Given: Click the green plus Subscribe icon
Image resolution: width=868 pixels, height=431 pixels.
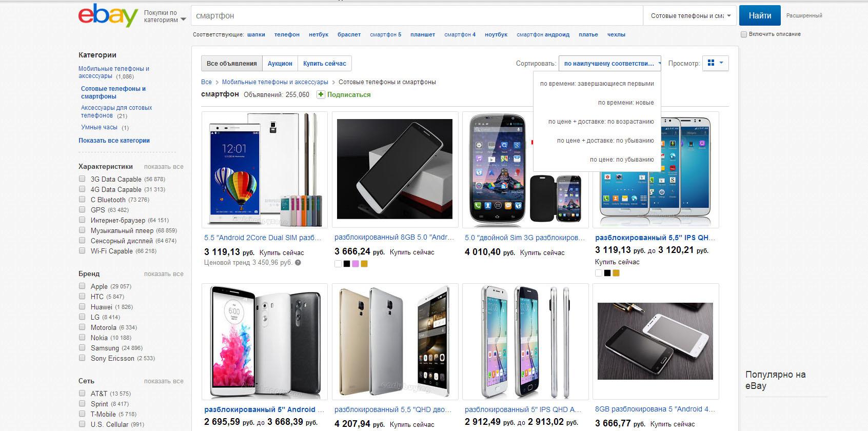Looking at the screenshot, I should point(321,94).
